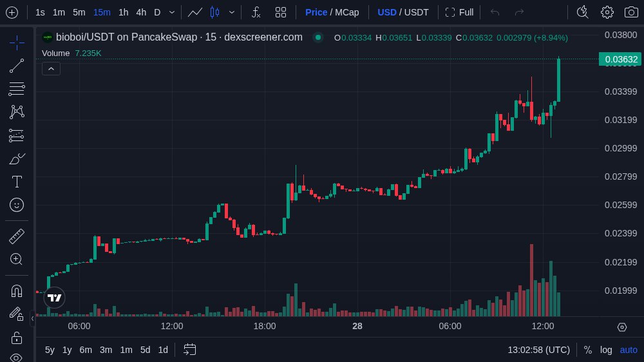Select the 5d date range
This screenshot has width=644, height=362.
pos(145,350)
